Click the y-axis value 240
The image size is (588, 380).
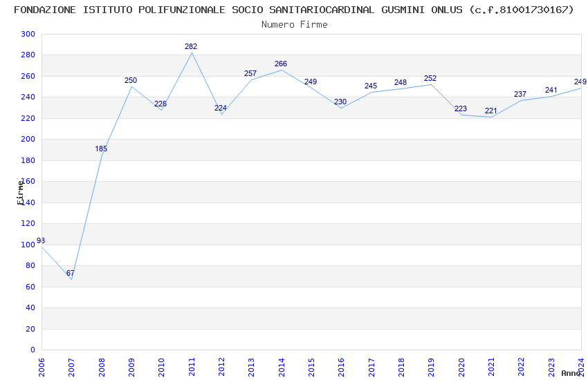(x=28, y=97)
